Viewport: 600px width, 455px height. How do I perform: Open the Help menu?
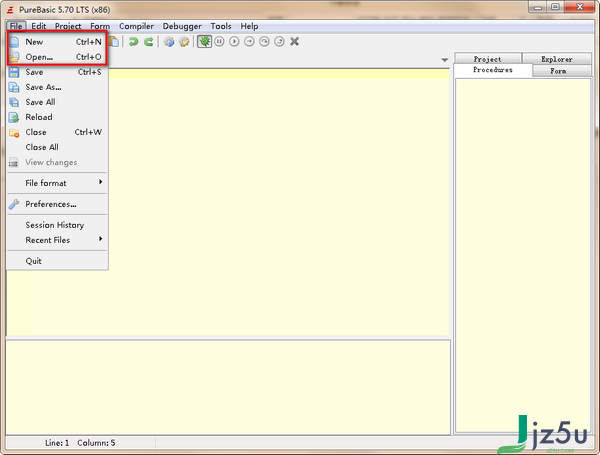(x=249, y=26)
